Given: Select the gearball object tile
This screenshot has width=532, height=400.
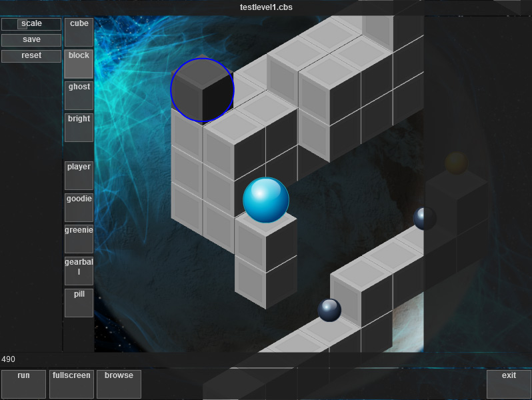Looking at the screenshot, I should point(79,270).
